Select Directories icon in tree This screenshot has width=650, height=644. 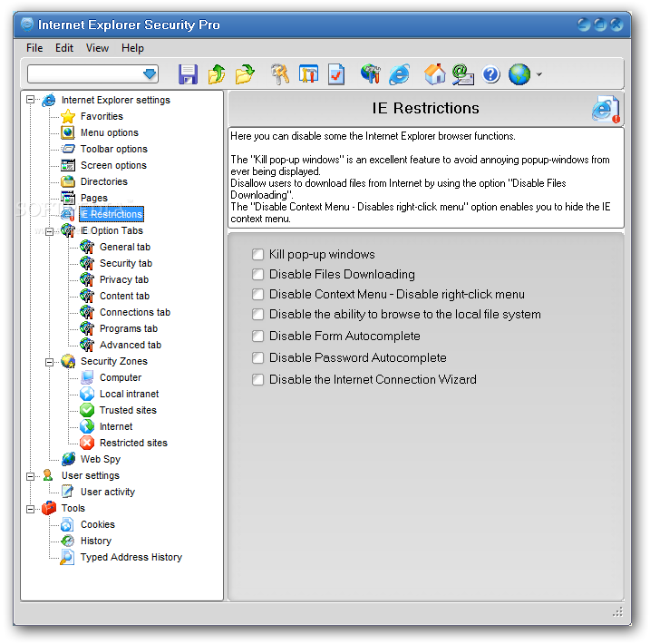pos(68,181)
